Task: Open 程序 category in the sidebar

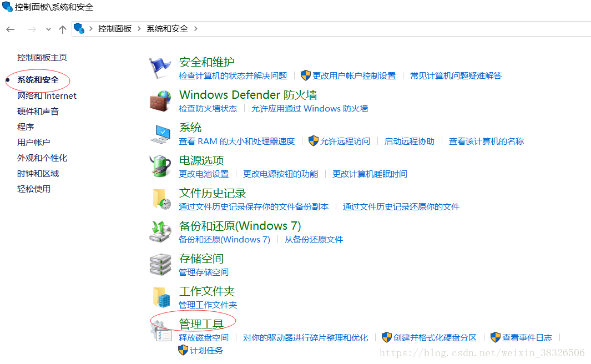Action: point(26,127)
